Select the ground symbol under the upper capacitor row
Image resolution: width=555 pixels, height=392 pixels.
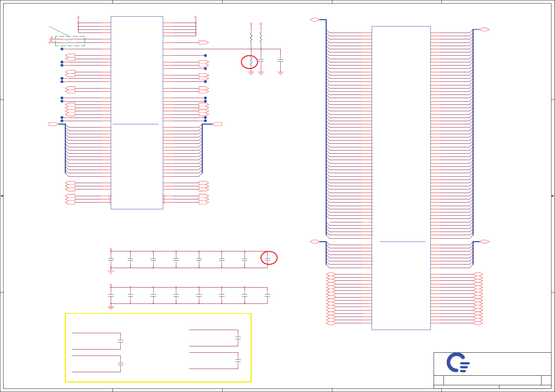[111, 272]
